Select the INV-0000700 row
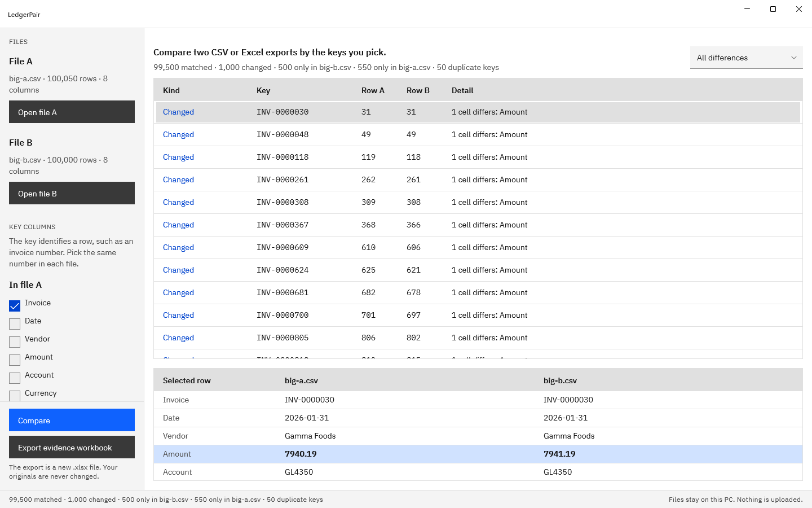 coord(478,315)
